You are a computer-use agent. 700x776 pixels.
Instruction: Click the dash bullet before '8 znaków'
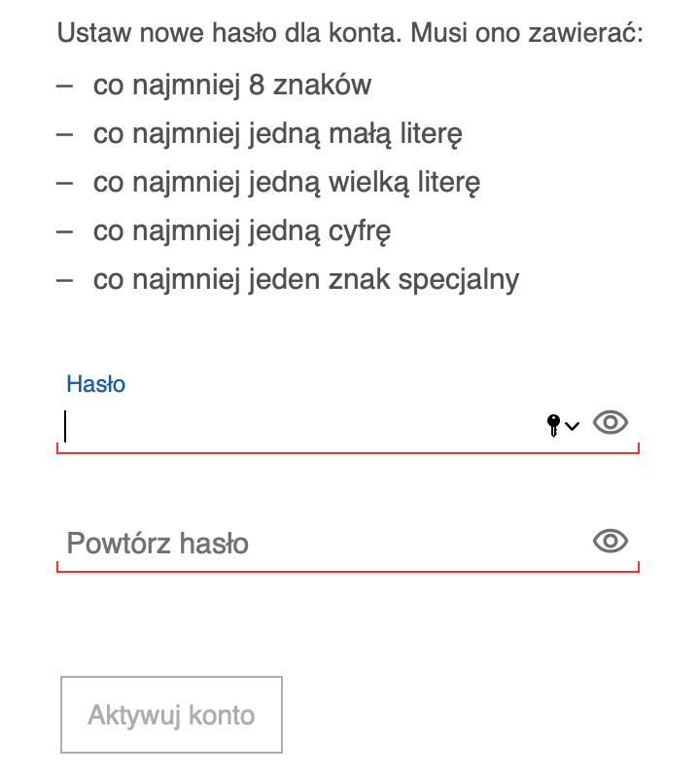tap(65, 87)
